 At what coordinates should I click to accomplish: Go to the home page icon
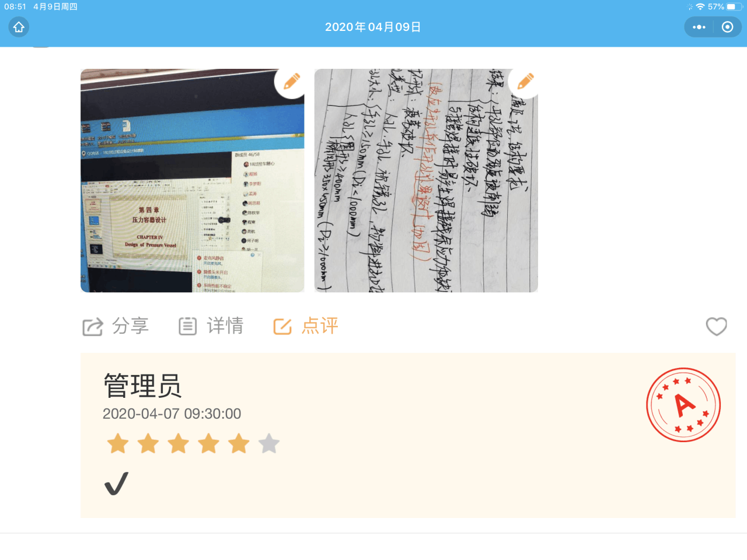point(19,27)
